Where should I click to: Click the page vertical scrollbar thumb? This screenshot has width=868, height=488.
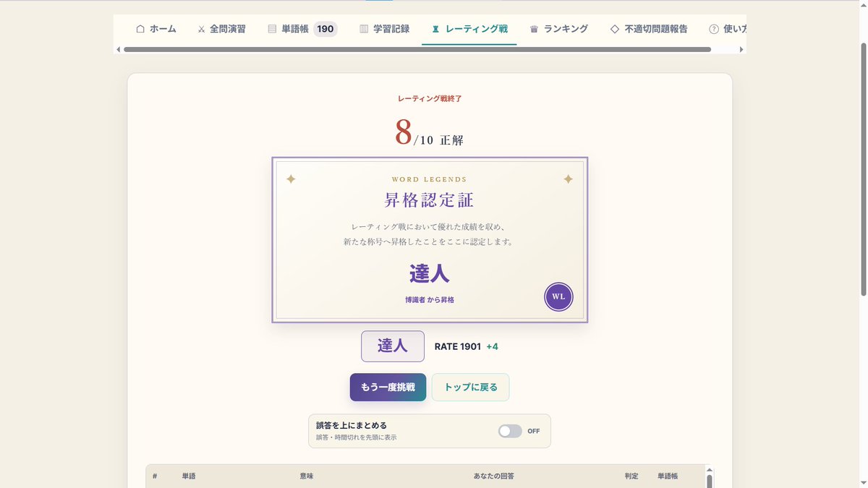862,168
